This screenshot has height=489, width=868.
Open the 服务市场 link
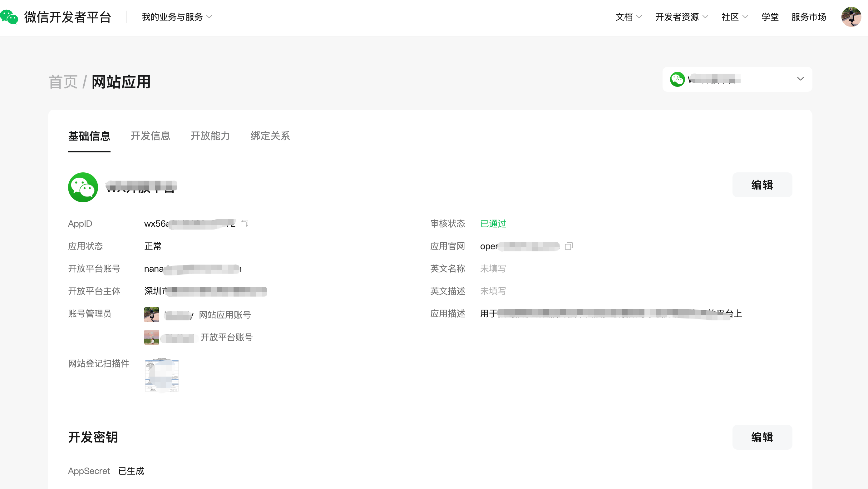pos(809,17)
